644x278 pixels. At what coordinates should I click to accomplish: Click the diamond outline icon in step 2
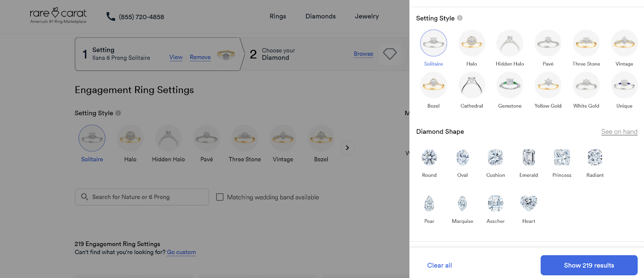coord(390,54)
